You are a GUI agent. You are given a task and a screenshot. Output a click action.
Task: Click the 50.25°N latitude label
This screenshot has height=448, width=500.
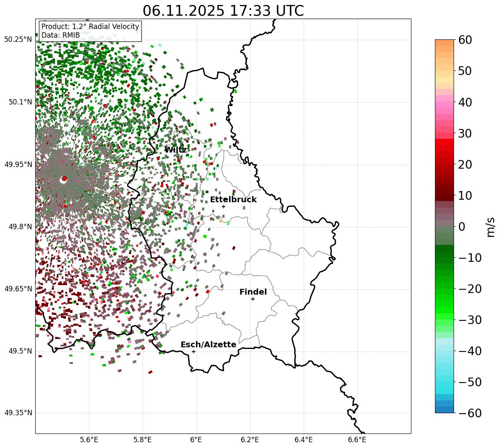coord(18,39)
